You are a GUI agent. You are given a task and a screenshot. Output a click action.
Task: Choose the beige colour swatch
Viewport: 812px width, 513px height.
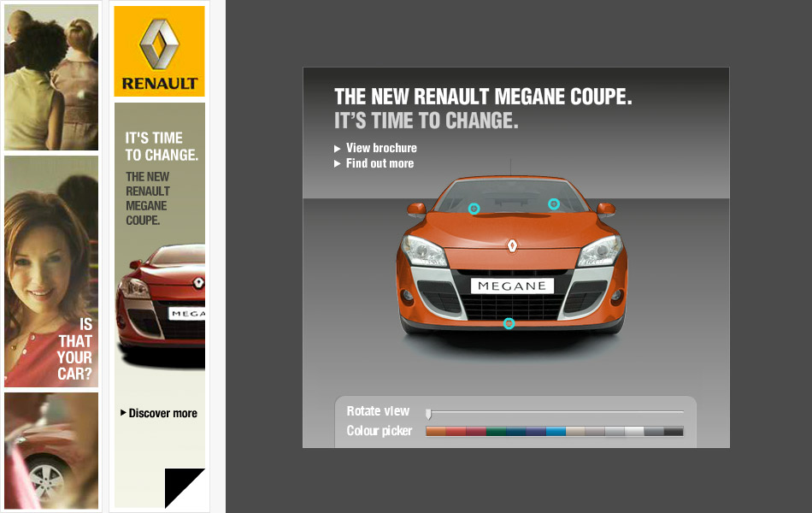(575, 431)
